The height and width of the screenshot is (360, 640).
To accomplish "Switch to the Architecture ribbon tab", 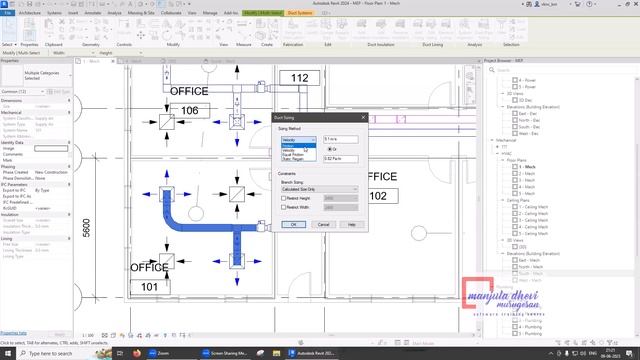I will click(30, 13).
